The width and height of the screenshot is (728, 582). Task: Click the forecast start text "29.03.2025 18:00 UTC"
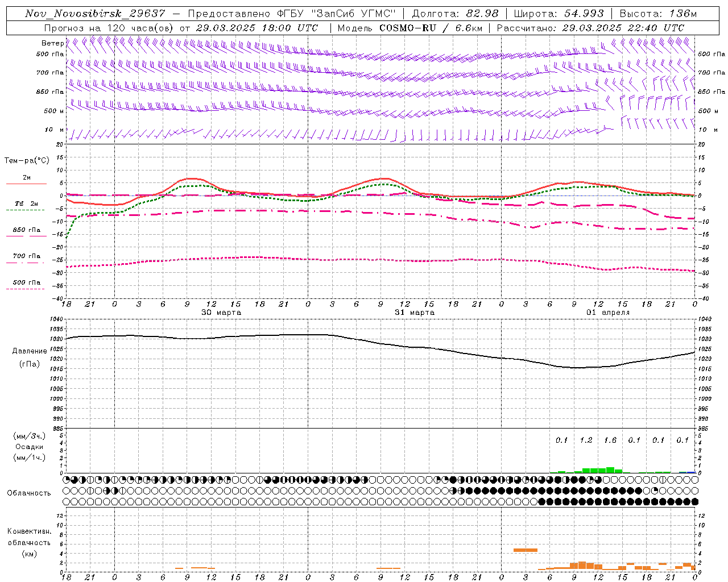257,28
